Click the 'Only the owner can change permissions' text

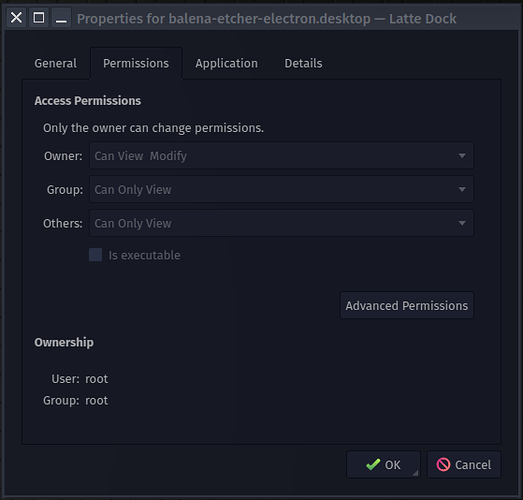click(153, 128)
